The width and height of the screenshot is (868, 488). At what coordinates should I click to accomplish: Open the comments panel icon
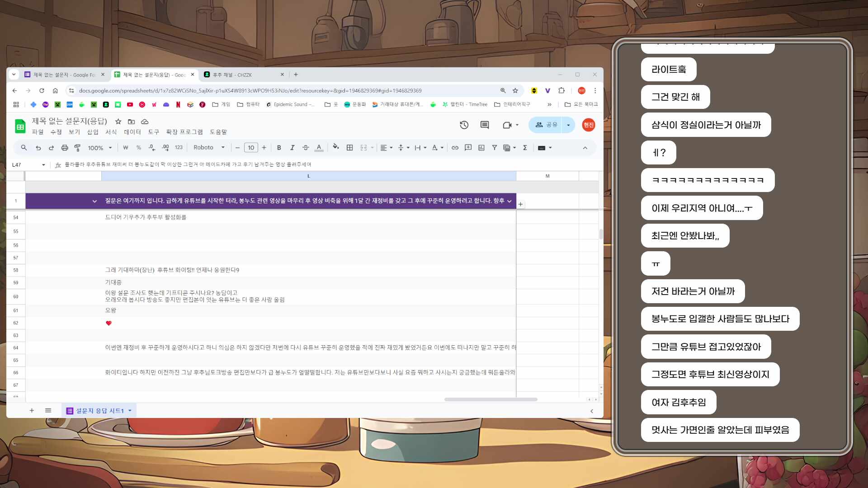[x=485, y=125]
